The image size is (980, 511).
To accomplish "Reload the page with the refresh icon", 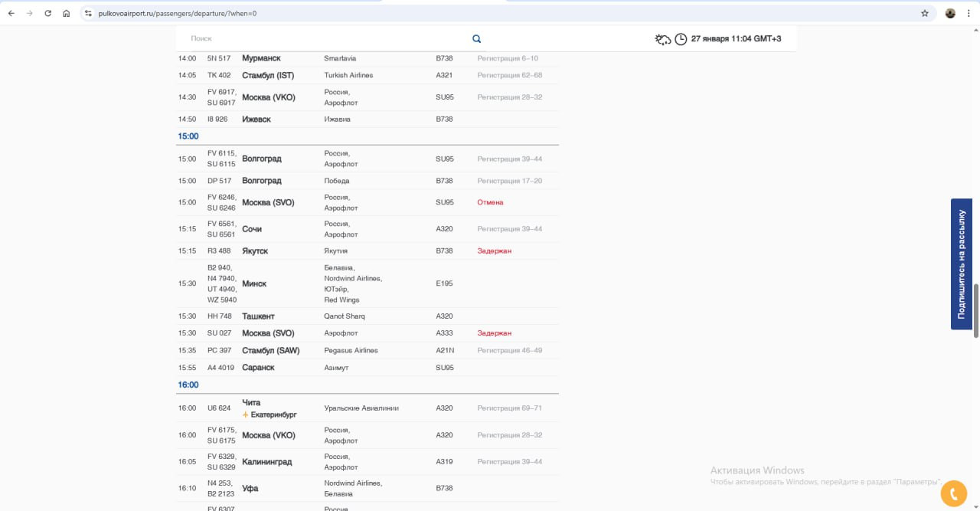I will 48,13.
